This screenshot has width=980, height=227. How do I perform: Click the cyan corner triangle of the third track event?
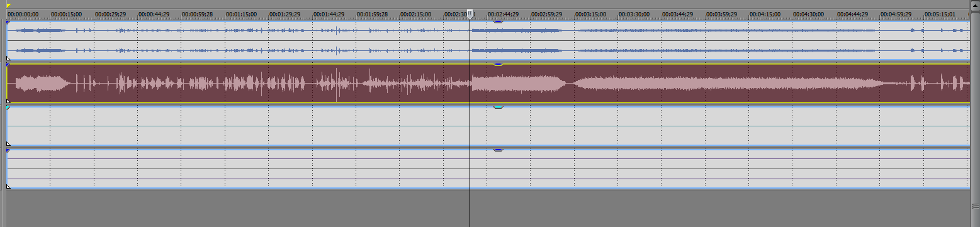pos(8,108)
